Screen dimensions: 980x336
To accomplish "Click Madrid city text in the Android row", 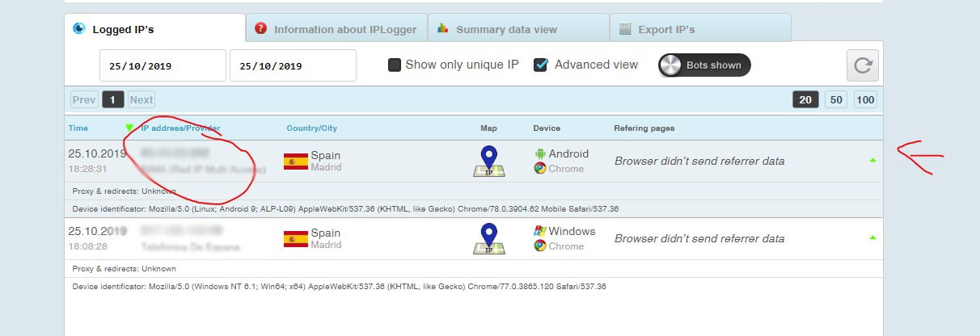I will pyautogui.click(x=326, y=168).
